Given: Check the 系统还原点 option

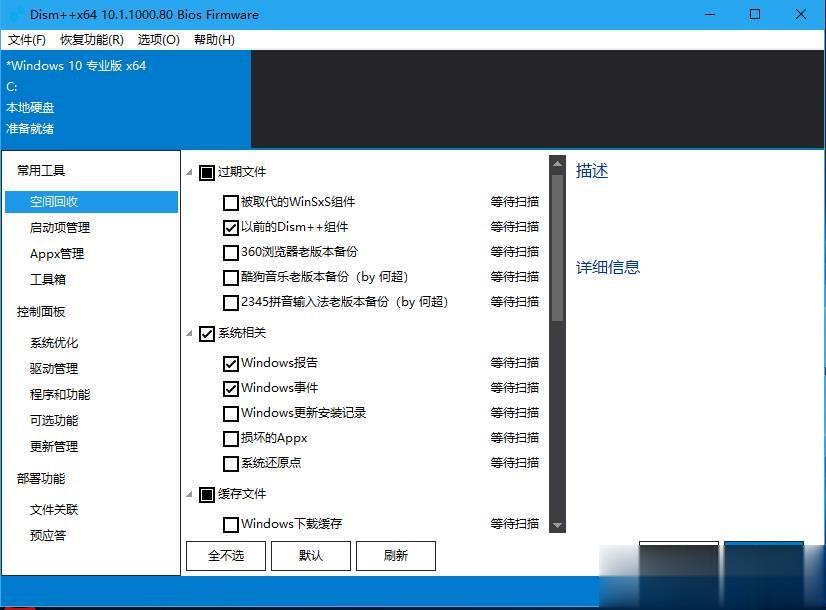Looking at the screenshot, I should click(231, 463).
